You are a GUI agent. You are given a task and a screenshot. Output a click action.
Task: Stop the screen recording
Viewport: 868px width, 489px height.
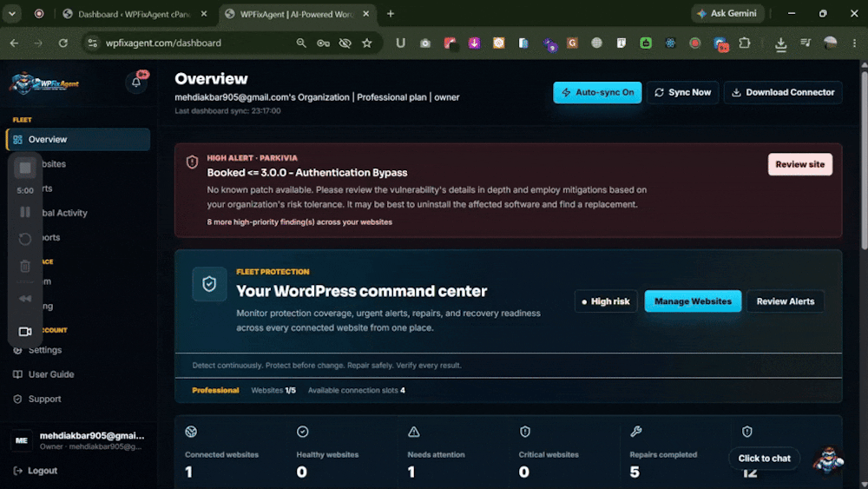25,168
